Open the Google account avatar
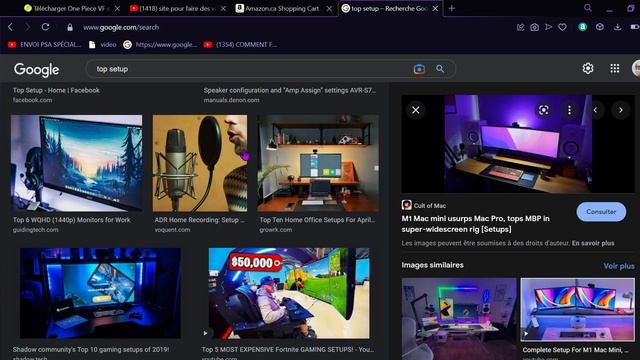640x360 pixels. [x=636, y=68]
